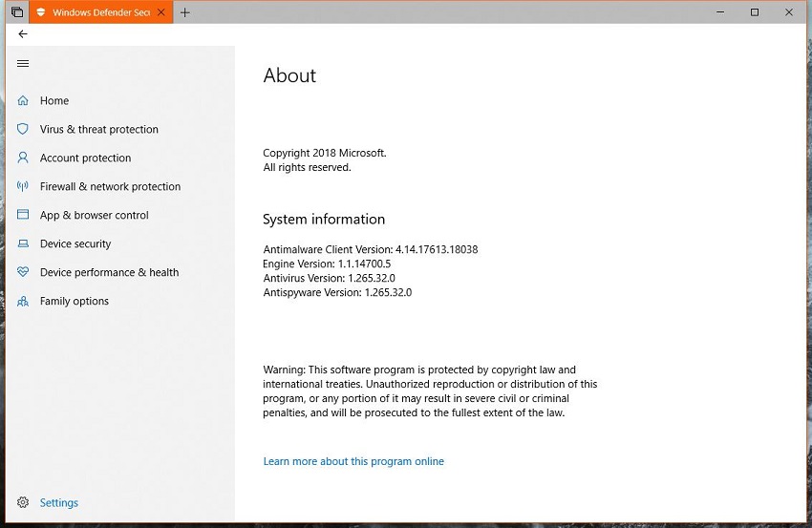The height and width of the screenshot is (528, 812).
Task: Click the Home house icon in sidebar
Action: pos(23,100)
